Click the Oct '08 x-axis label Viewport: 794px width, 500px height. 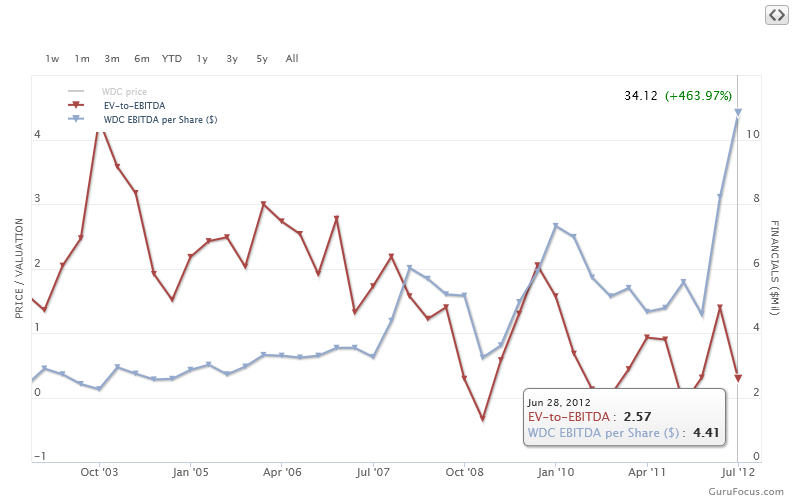pyautogui.click(x=464, y=472)
